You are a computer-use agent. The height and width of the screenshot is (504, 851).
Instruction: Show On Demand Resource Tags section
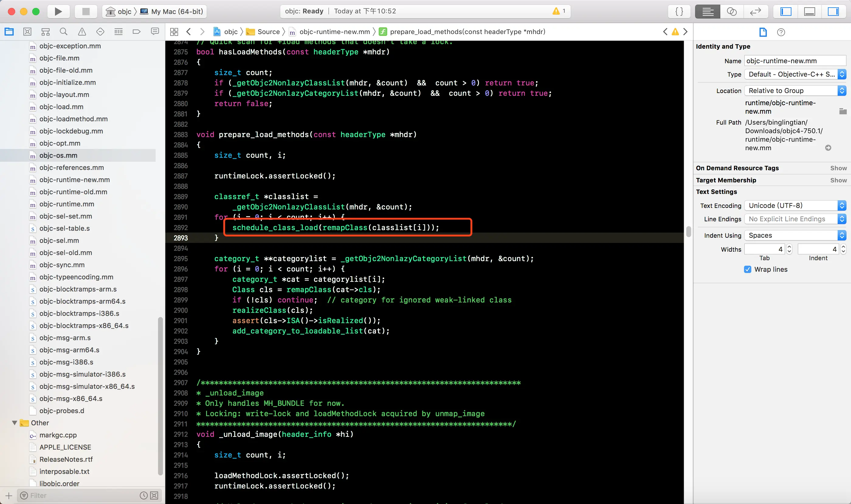[838, 168]
